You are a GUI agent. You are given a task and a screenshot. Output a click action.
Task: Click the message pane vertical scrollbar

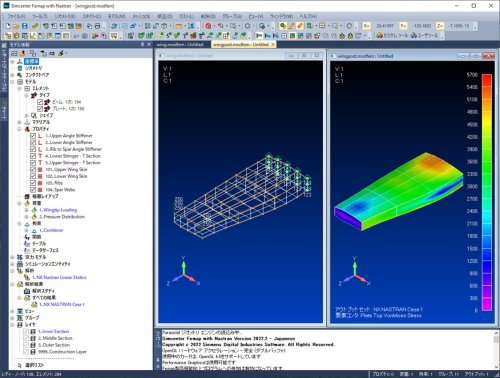tap(496, 350)
